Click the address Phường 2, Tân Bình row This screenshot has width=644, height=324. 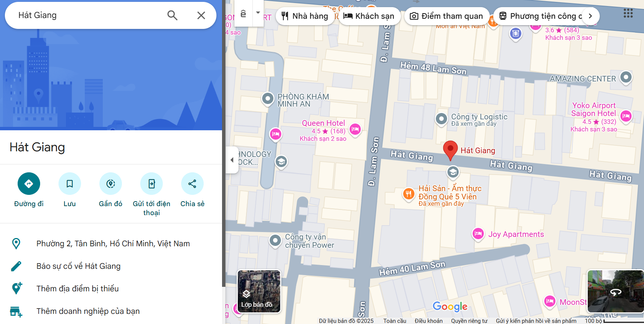(x=111, y=244)
